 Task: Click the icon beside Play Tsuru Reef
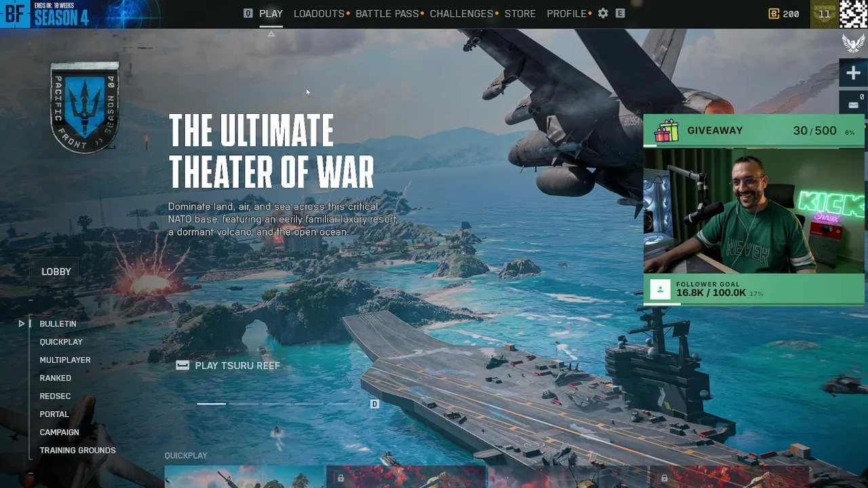tap(182, 365)
